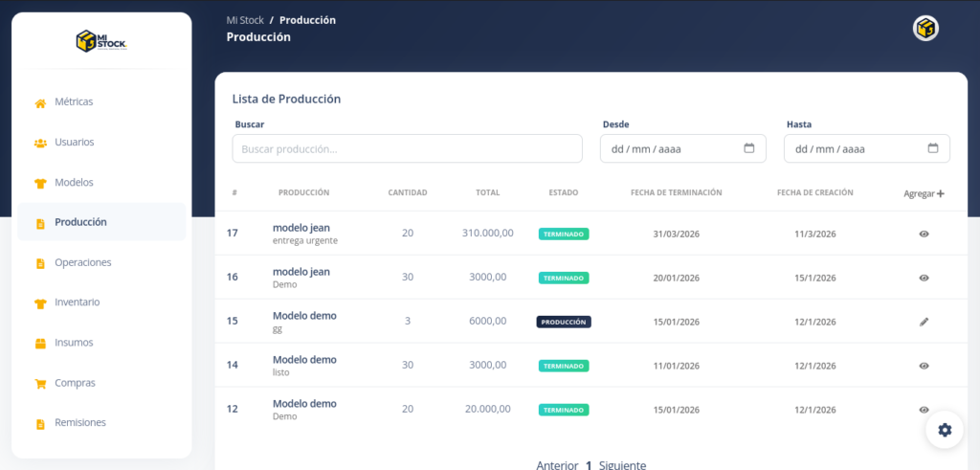
Task: Focus the Buscar producción search field
Action: point(407,148)
